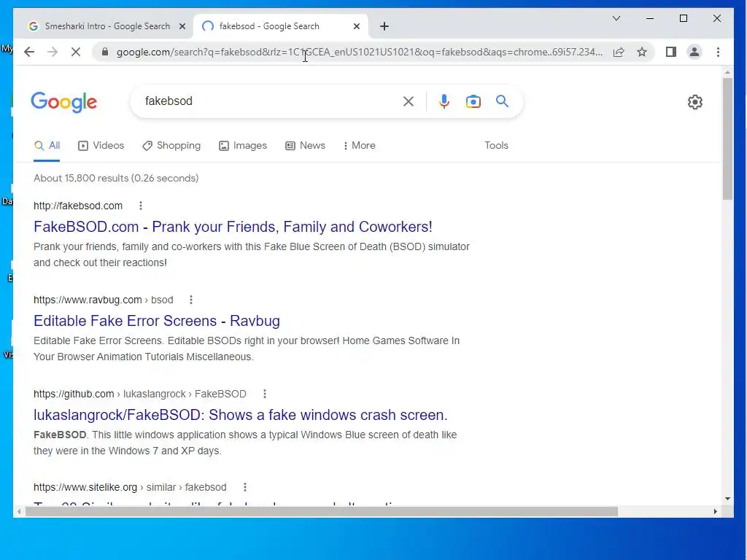The height and width of the screenshot is (560, 747).
Task: Maximize the Chrome window
Action: (683, 18)
